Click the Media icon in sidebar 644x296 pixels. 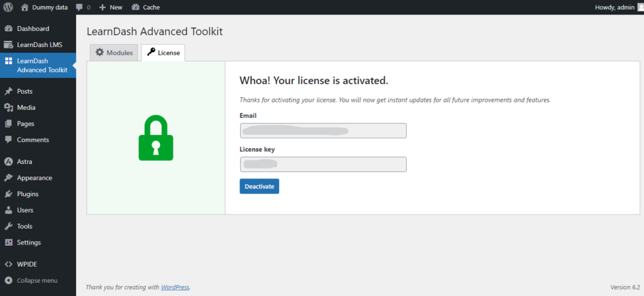click(8, 107)
